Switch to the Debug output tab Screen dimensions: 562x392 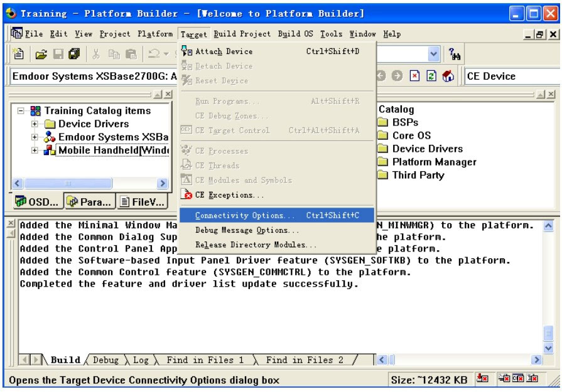click(106, 360)
